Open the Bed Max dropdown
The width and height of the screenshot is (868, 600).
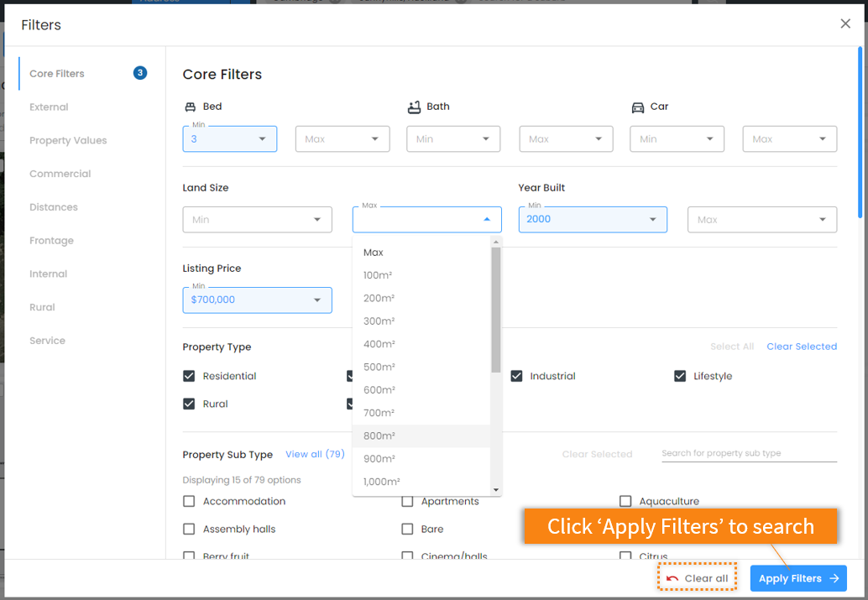click(x=342, y=139)
